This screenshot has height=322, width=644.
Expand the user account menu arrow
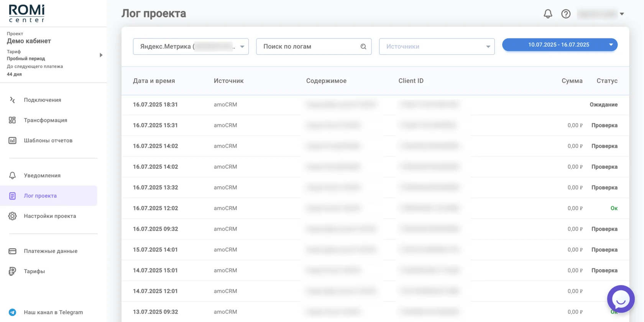622,14
